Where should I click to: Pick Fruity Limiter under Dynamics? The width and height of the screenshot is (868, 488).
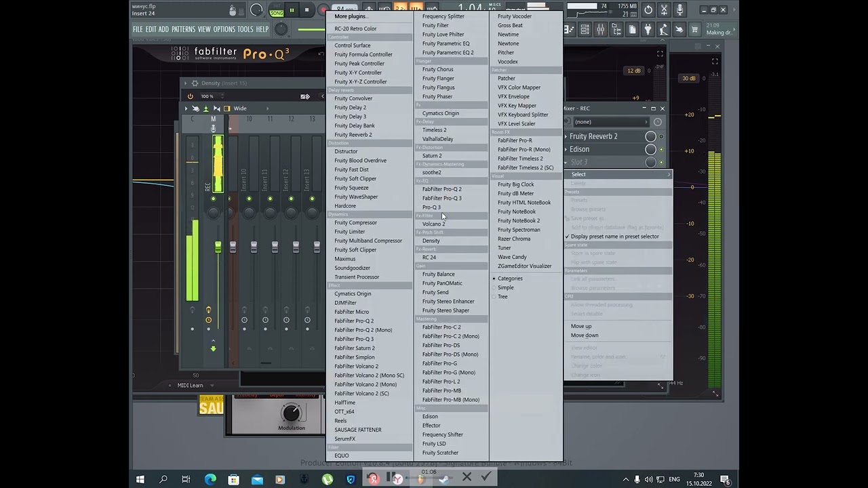(x=349, y=231)
